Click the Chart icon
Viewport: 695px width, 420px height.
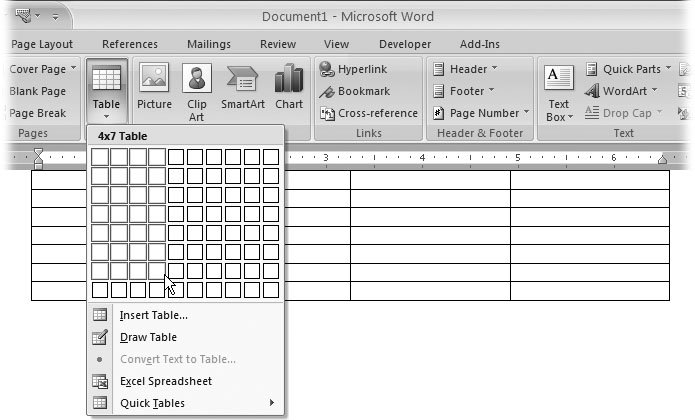(289, 86)
